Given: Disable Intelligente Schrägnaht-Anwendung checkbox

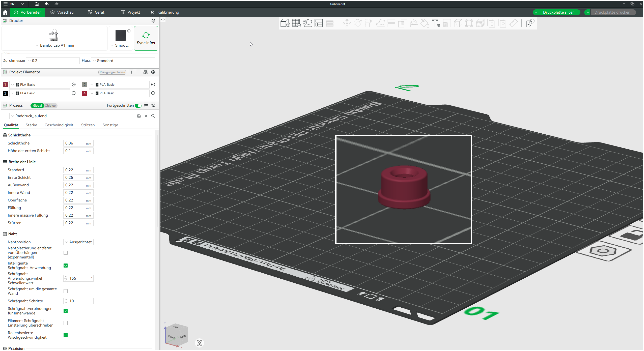Looking at the screenshot, I should point(66,266).
